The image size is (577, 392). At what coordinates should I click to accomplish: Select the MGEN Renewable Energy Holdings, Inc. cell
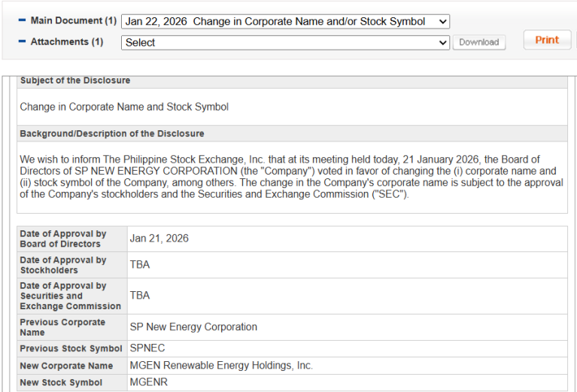coord(221,366)
